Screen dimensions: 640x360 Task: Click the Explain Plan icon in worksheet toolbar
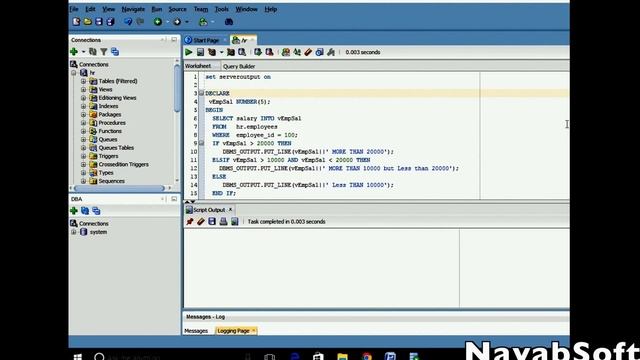coord(212,52)
